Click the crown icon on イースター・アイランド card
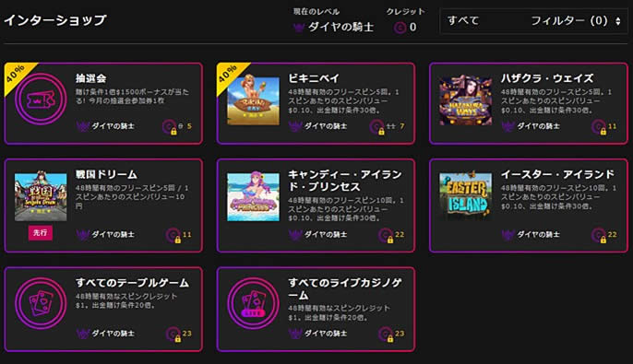Viewport: 633px width, 364px height. (508, 235)
